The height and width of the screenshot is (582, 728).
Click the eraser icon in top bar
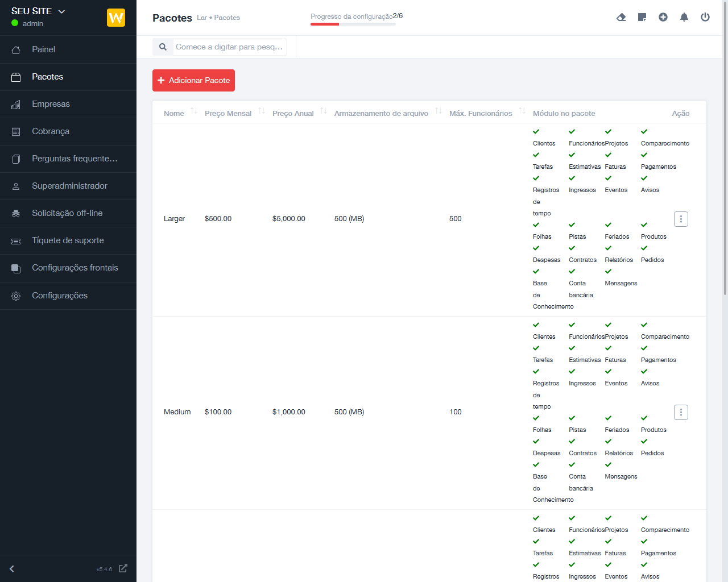[621, 17]
